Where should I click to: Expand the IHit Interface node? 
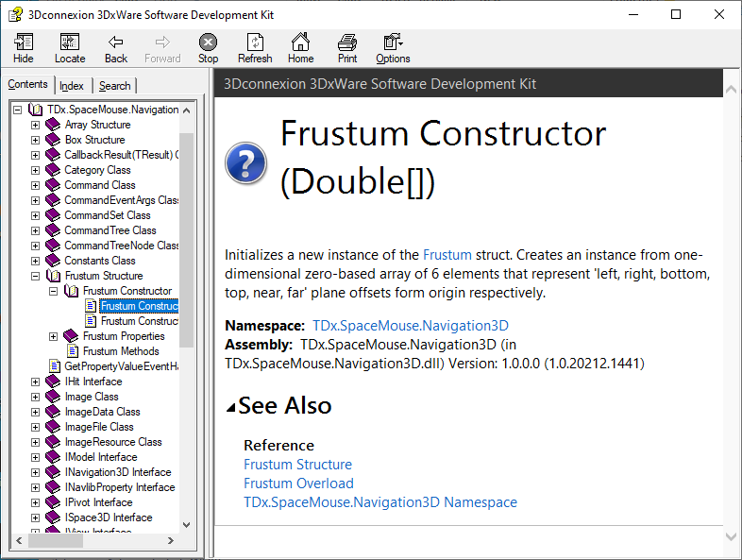pos(36,382)
